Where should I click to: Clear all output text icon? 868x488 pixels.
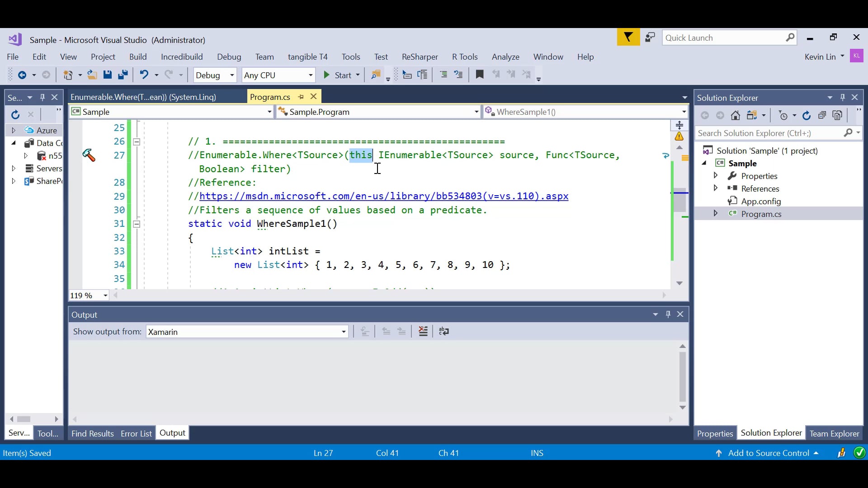click(423, 332)
